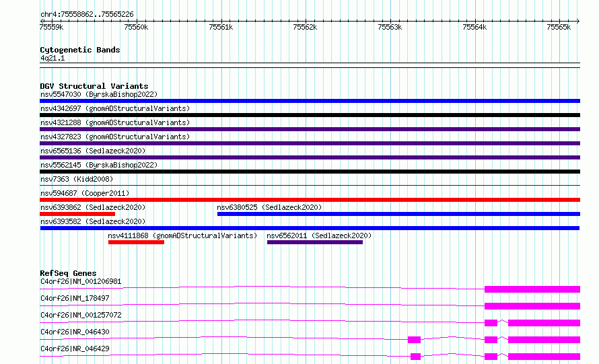Click the 75562k ruler mark
This screenshot has height=364, width=599.
306,27
